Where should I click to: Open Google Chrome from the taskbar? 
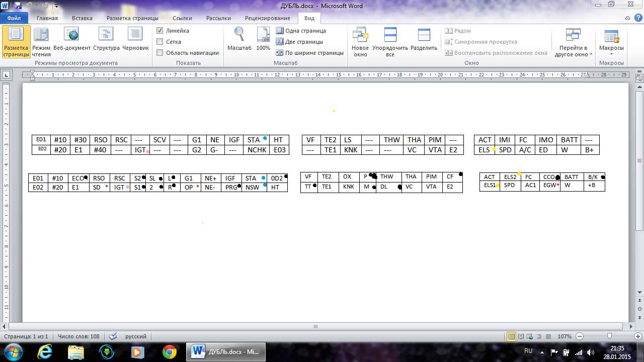pos(169,351)
